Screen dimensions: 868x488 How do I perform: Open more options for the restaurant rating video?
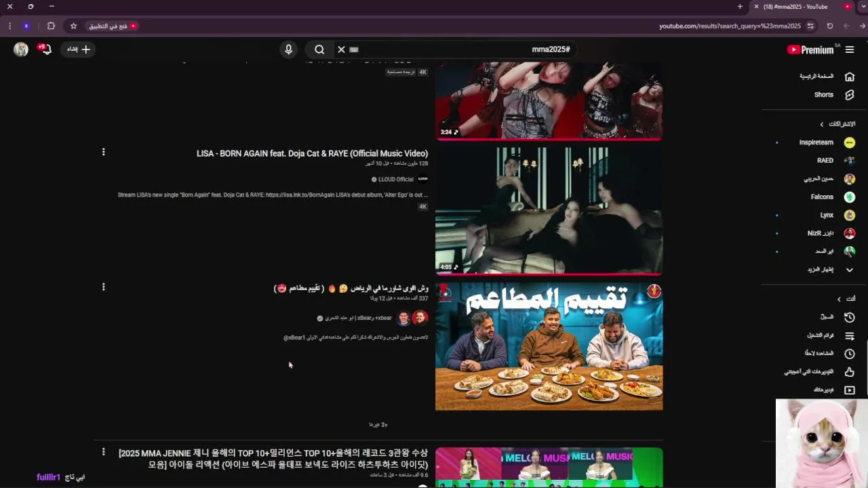pos(103,287)
